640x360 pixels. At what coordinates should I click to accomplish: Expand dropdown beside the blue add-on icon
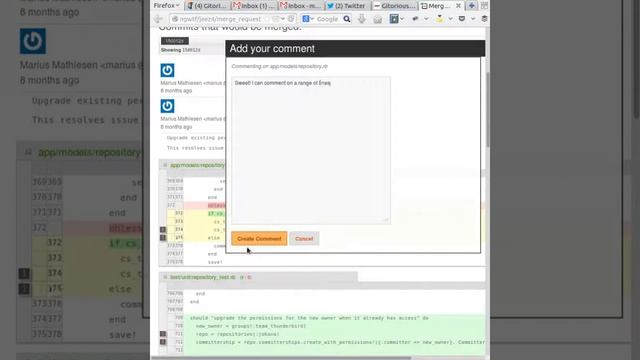(402, 19)
